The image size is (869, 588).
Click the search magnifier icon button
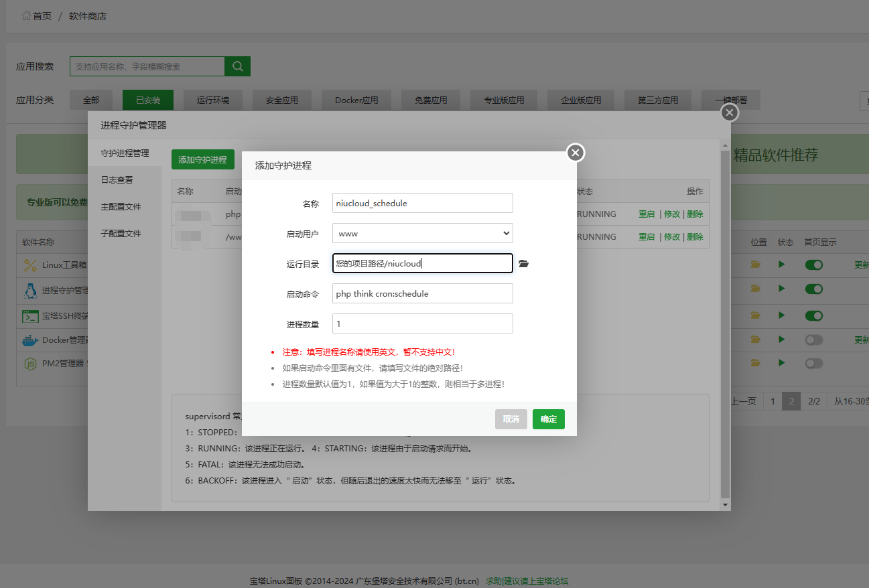pos(237,66)
